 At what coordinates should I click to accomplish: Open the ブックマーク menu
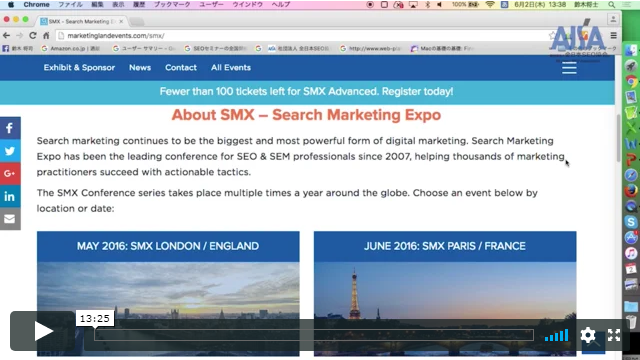point(172,4)
